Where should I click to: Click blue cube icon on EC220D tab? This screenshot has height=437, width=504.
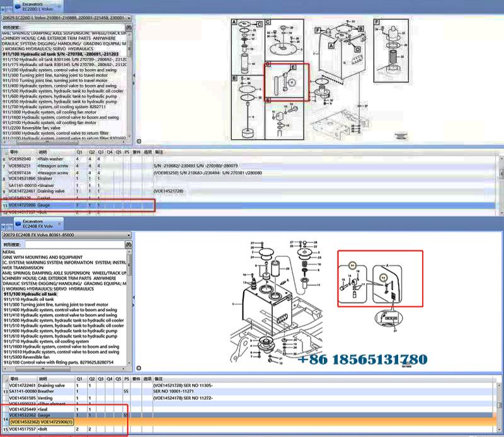18,6
